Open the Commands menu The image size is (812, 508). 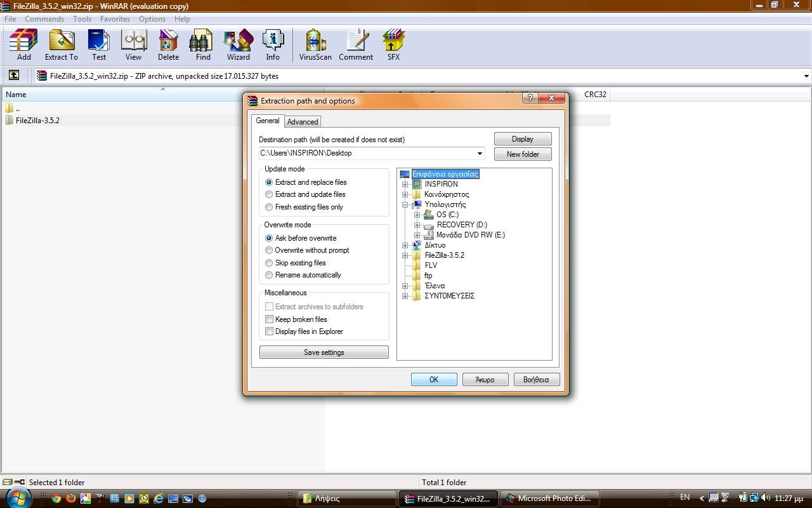pos(44,19)
